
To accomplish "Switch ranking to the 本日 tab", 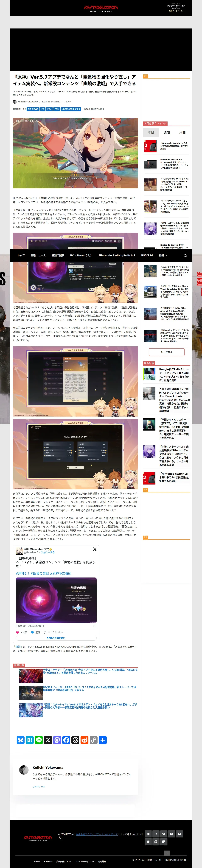I will coord(151,132).
